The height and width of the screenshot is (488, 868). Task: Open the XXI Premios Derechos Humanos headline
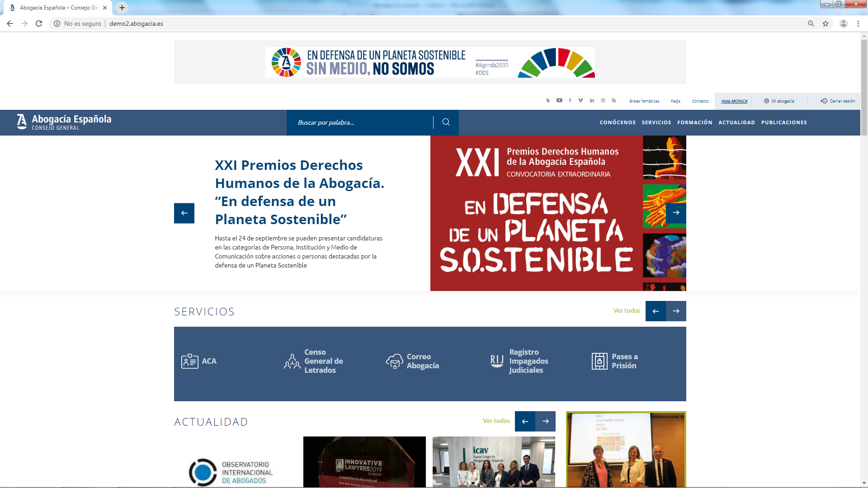tap(299, 192)
